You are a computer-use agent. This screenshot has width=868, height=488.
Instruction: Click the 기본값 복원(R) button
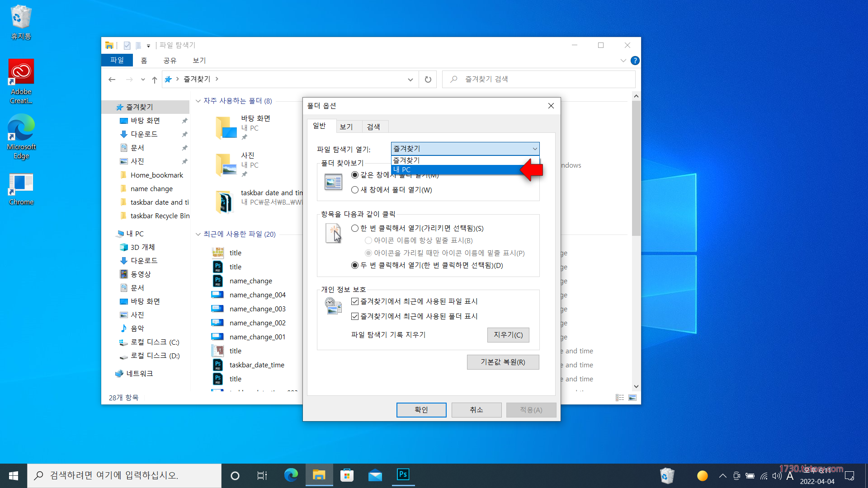503,362
